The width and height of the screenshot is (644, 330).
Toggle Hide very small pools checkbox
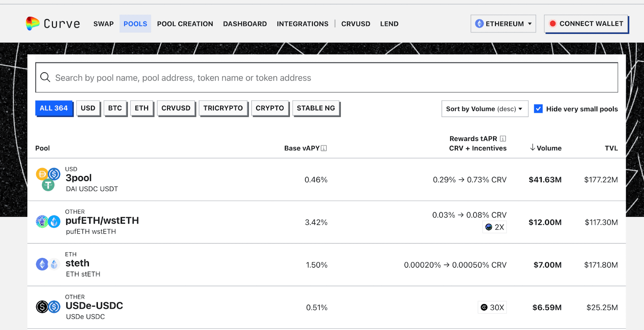[x=538, y=109]
